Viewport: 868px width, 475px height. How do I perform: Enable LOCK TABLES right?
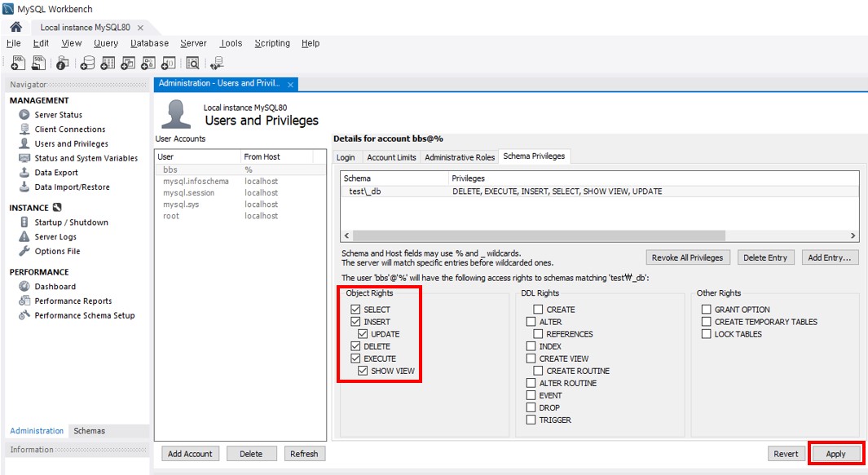point(707,334)
